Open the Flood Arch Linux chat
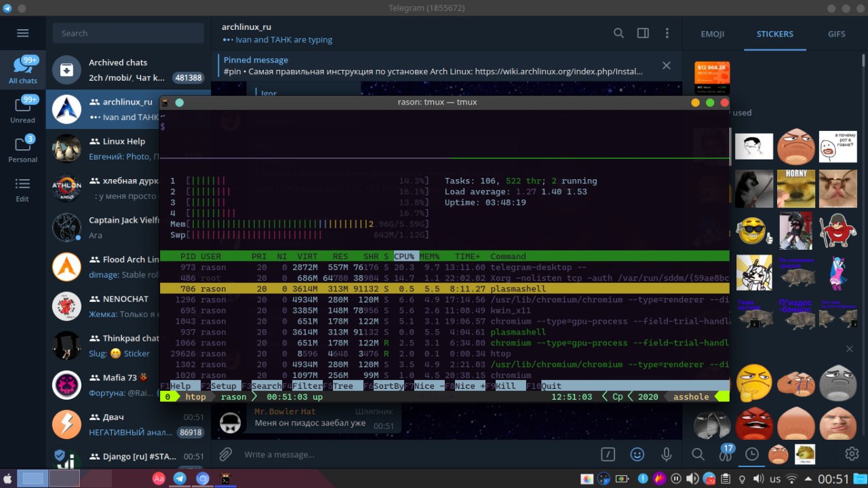 pos(102,267)
